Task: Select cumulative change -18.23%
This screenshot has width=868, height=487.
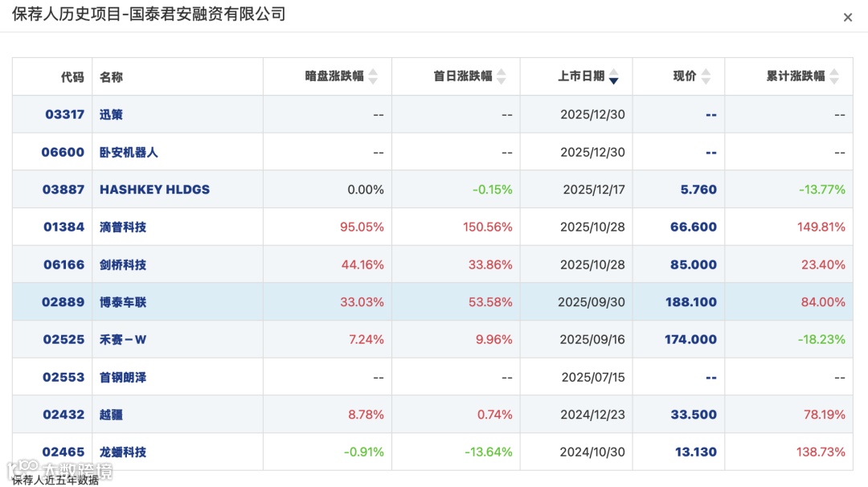Action: 821,339
